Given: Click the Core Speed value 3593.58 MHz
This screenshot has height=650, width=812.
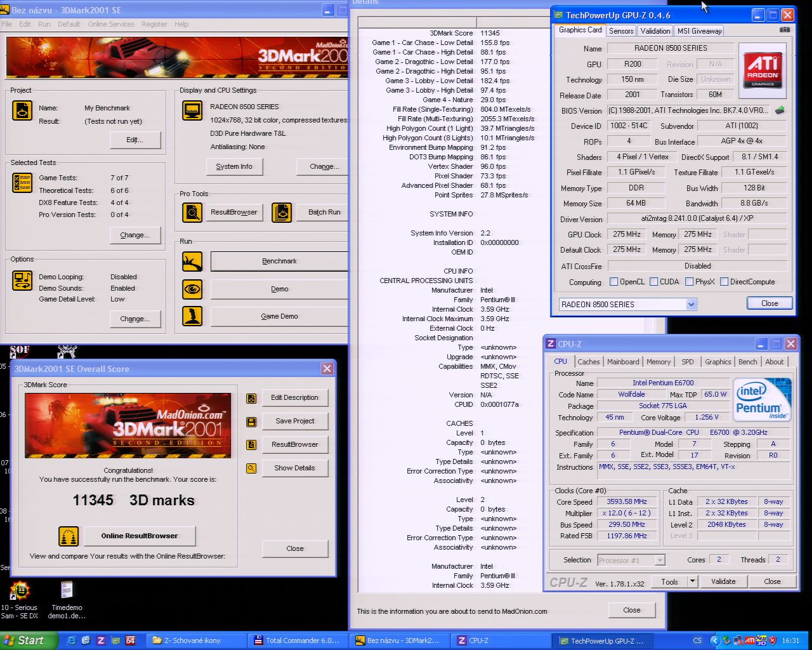Looking at the screenshot, I should click(627, 501).
